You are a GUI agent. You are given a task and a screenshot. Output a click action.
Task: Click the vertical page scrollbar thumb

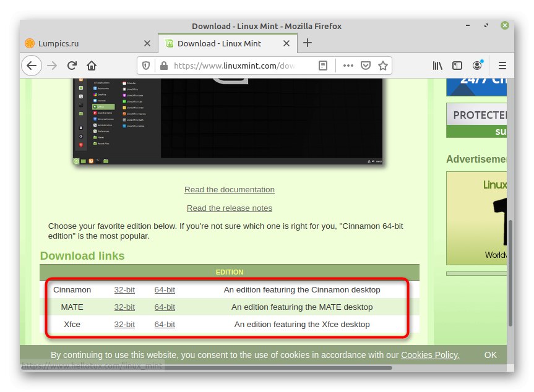(510, 273)
